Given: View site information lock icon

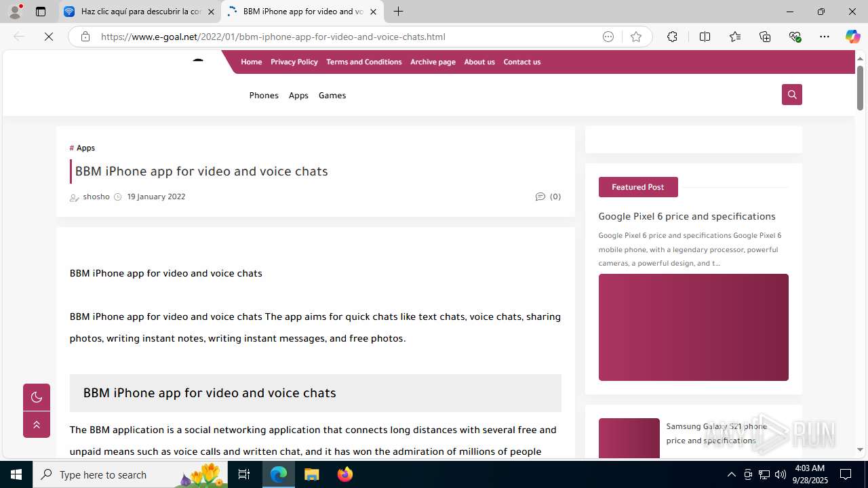Looking at the screenshot, I should click(85, 37).
